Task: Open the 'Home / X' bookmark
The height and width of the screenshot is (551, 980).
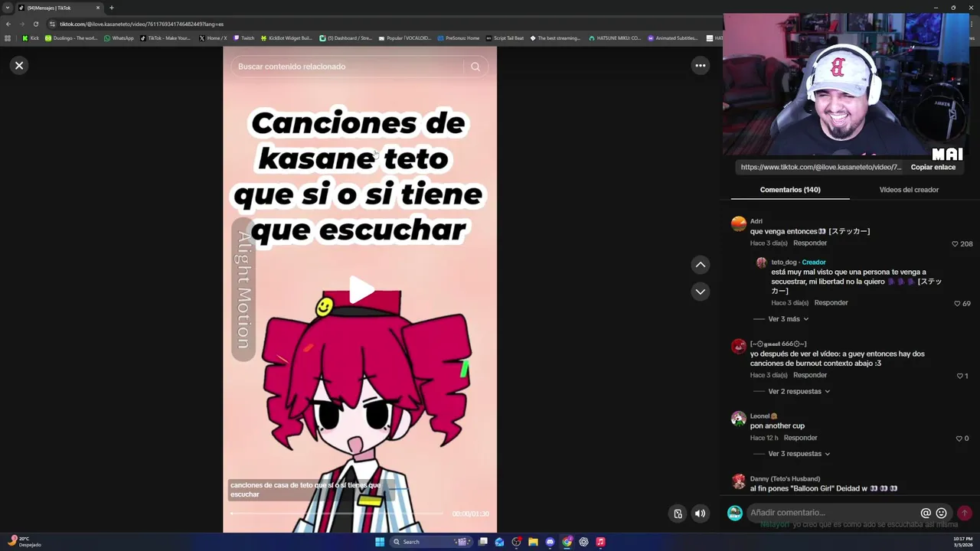Action: click(213, 38)
